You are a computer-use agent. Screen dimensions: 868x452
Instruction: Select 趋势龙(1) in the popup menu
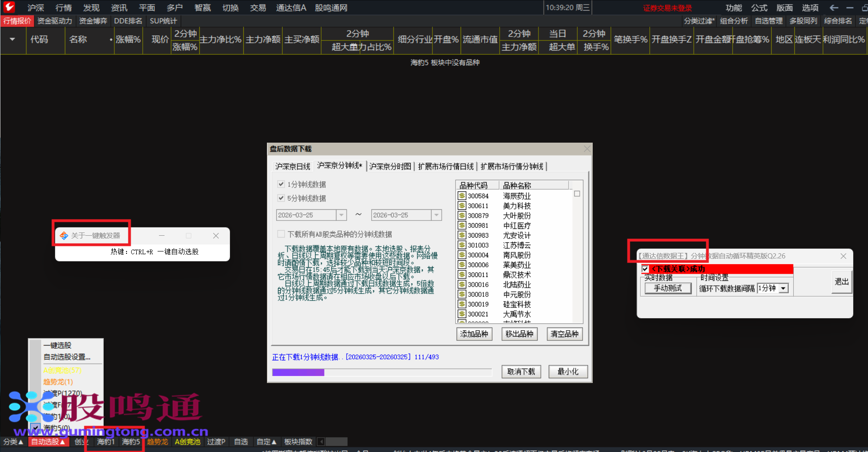click(x=58, y=382)
